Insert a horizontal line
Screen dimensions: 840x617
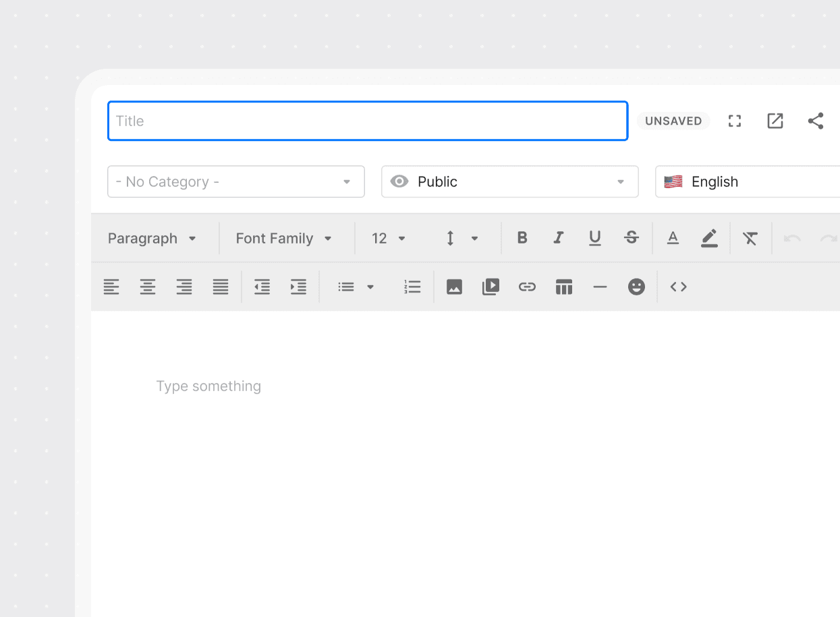click(x=600, y=287)
